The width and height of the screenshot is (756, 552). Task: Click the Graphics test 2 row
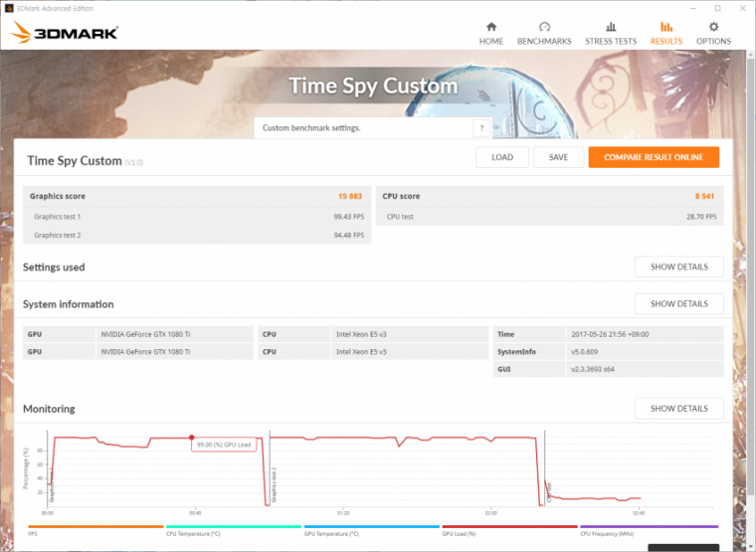click(x=197, y=235)
